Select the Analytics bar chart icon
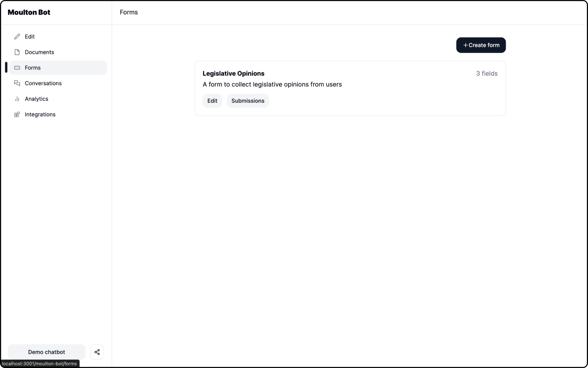 tap(17, 99)
